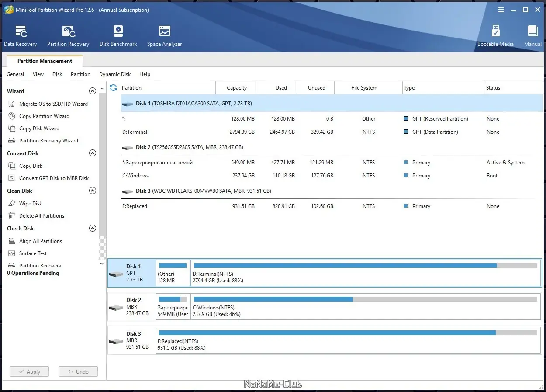Collapse the Wizard section
The image size is (546, 392).
click(x=92, y=91)
